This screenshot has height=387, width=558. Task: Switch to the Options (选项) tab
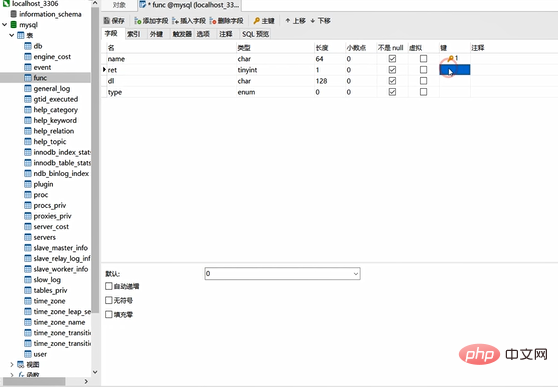point(204,34)
